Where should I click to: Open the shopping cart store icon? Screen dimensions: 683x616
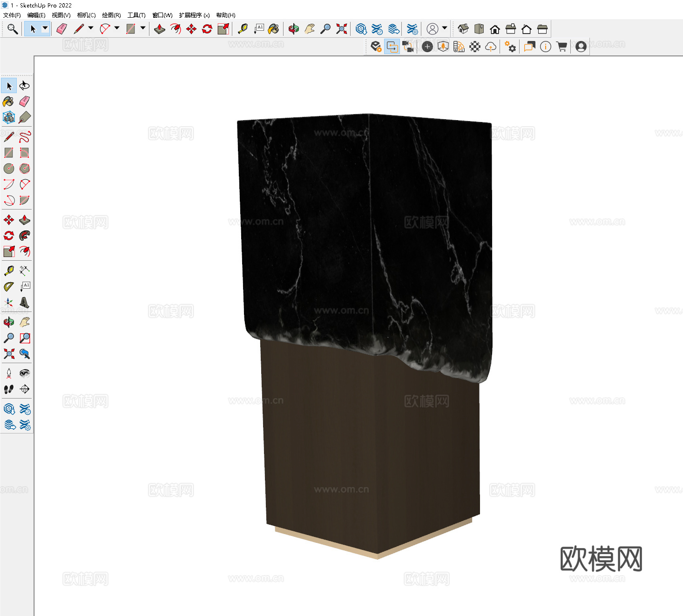pyautogui.click(x=561, y=47)
